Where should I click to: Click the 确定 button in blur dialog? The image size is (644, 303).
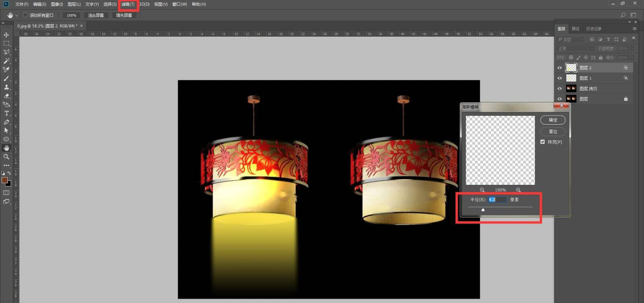pyautogui.click(x=553, y=120)
